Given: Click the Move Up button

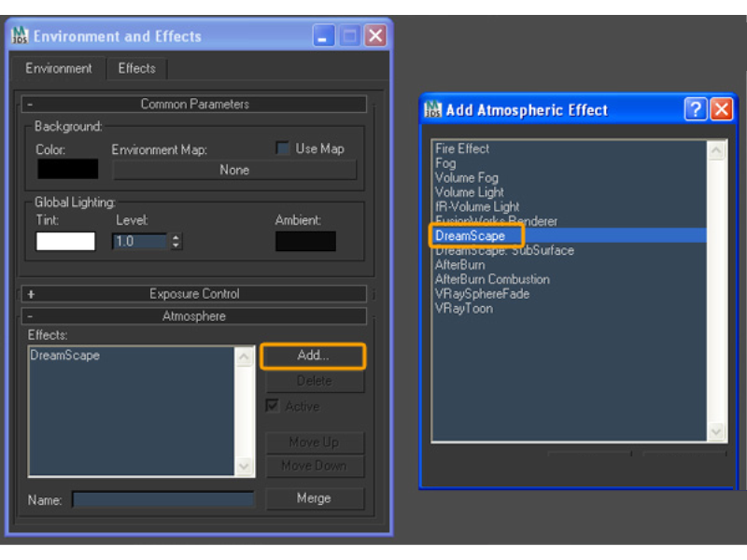Looking at the screenshot, I should coord(315,442).
